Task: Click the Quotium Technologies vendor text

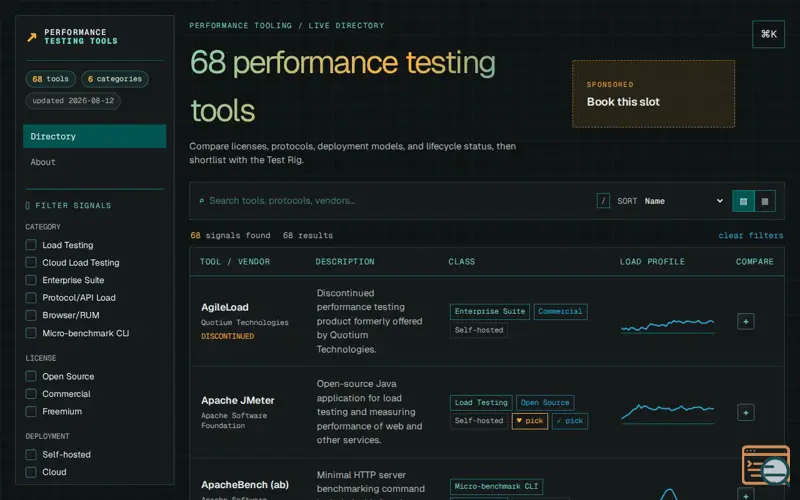Action: tap(245, 322)
